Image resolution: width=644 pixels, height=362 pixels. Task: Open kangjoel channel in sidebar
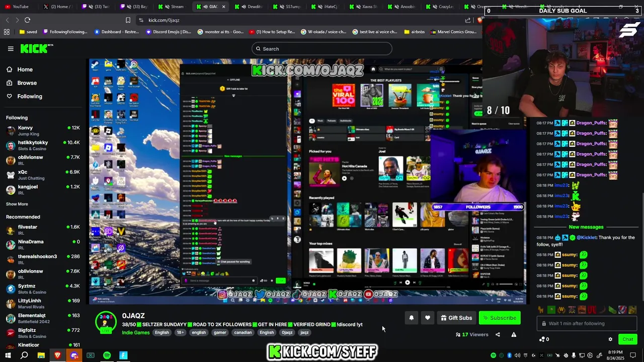(x=43, y=190)
